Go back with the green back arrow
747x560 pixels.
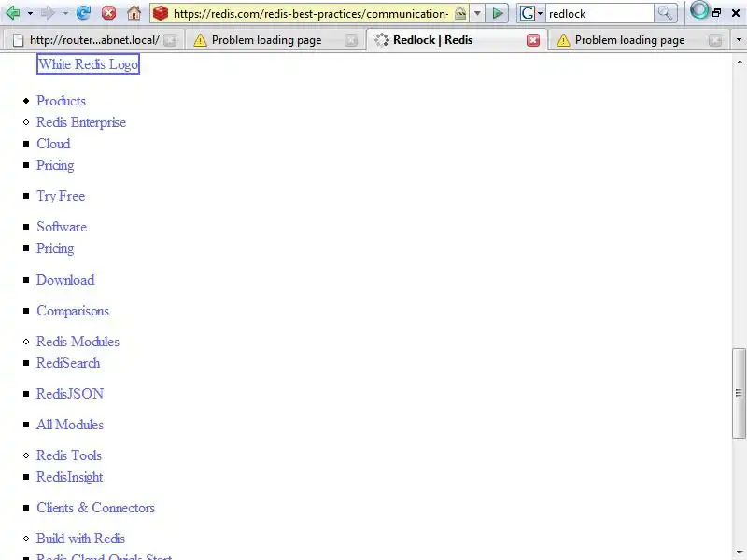click(13, 13)
